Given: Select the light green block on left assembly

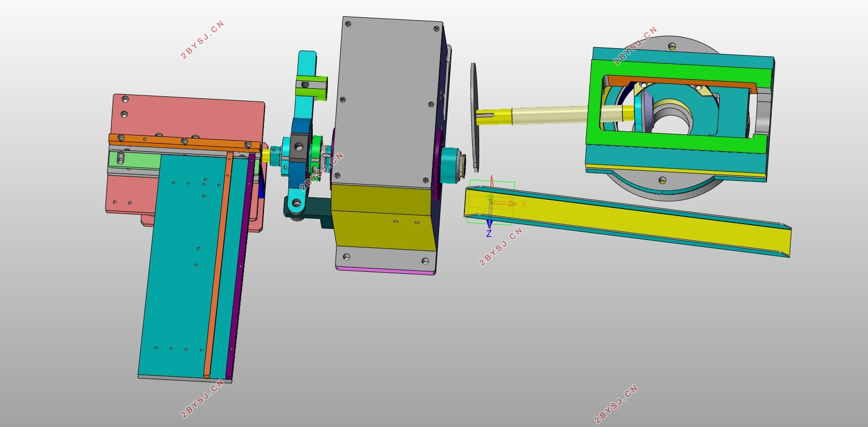Looking at the screenshot, I should point(135,161).
